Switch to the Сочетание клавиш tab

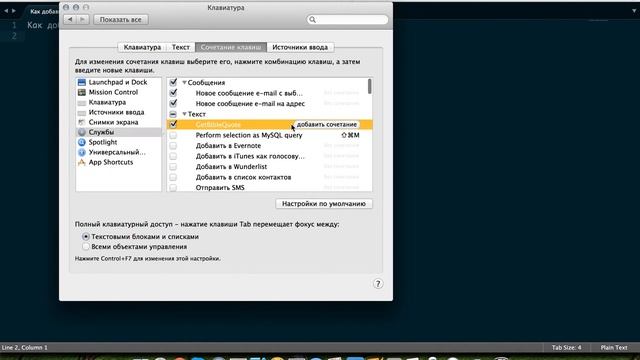pos(231,47)
